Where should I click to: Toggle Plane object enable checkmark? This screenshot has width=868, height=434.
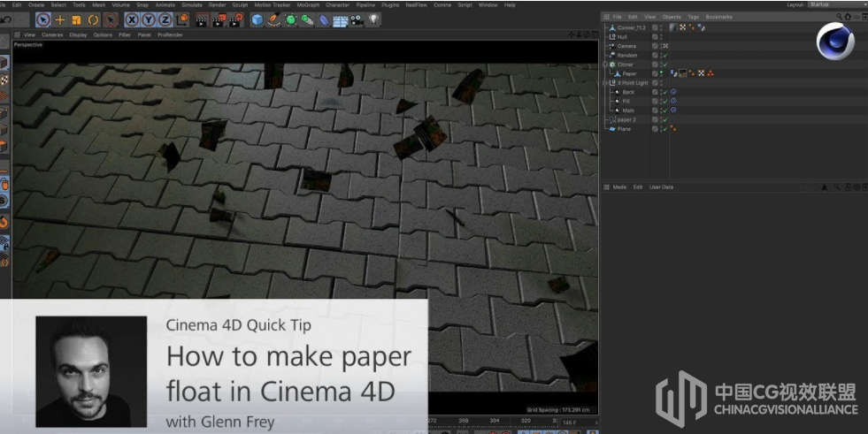click(x=664, y=129)
